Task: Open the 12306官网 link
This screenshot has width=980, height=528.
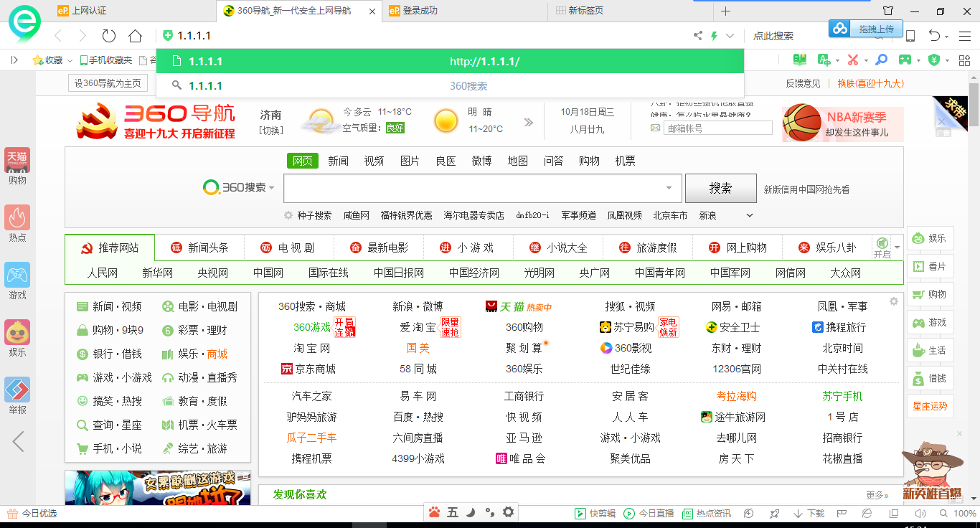Action: point(737,369)
